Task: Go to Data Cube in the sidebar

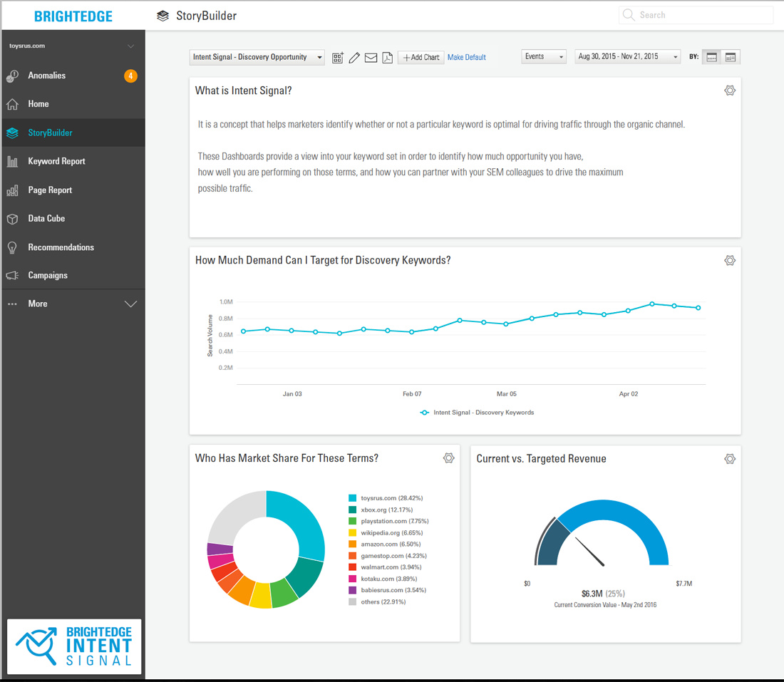Action: [46, 219]
